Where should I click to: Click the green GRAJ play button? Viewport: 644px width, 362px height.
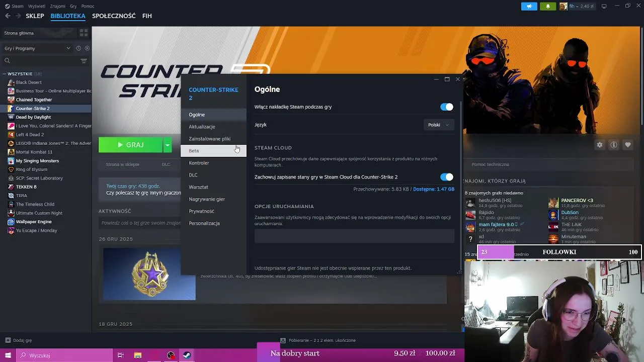tap(130, 145)
